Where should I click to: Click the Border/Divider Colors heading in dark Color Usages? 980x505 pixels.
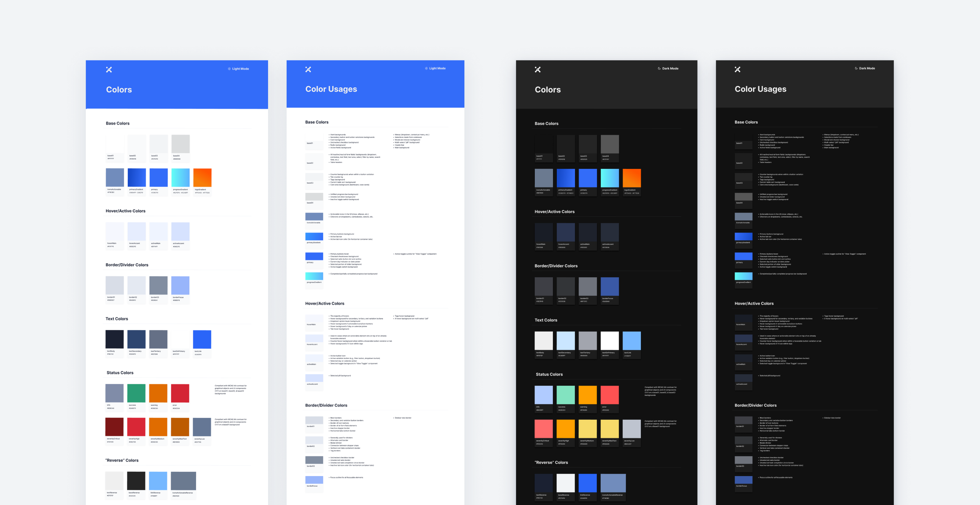click(x=755, y=405)
